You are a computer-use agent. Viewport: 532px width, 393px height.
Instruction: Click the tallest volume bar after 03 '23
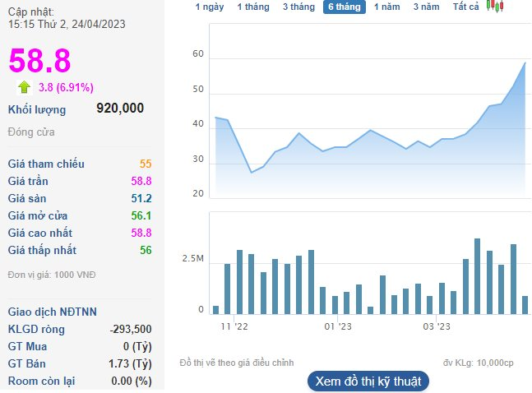coord(477,276)
